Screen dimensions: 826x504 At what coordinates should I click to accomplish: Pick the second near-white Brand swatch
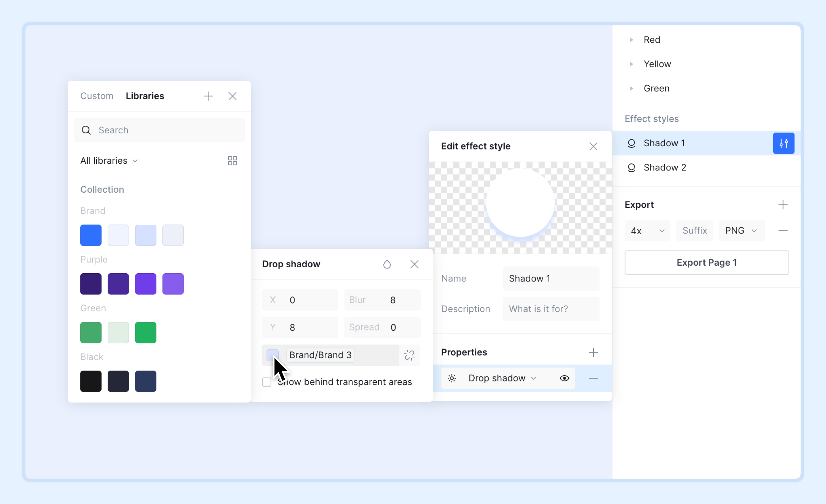(118, 235)
